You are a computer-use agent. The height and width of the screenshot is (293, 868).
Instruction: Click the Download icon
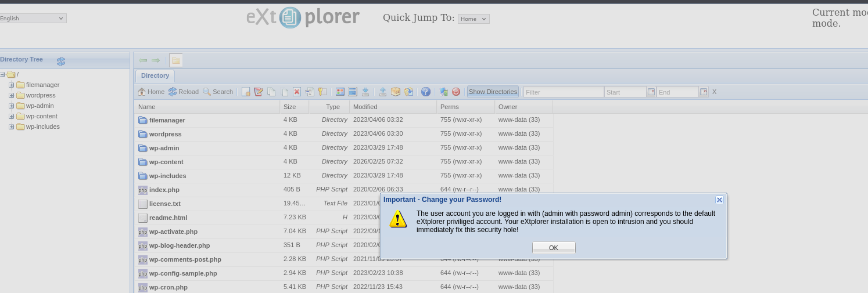tap(365, 92)
